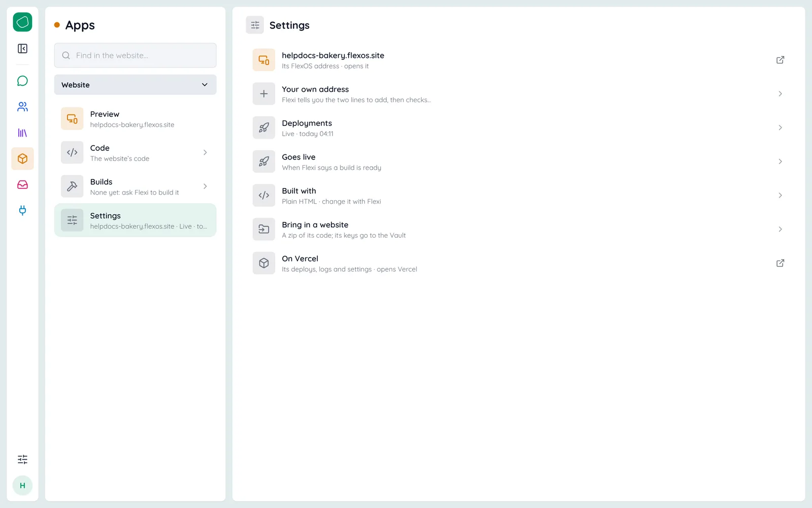Click the Settings sliders icon in Apps list

coord(72,220)
